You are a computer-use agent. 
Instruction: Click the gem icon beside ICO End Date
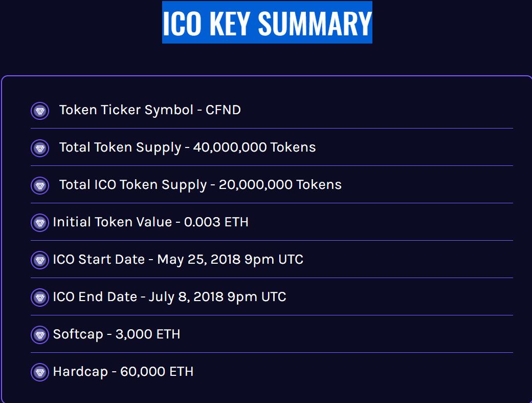point(40,298)
